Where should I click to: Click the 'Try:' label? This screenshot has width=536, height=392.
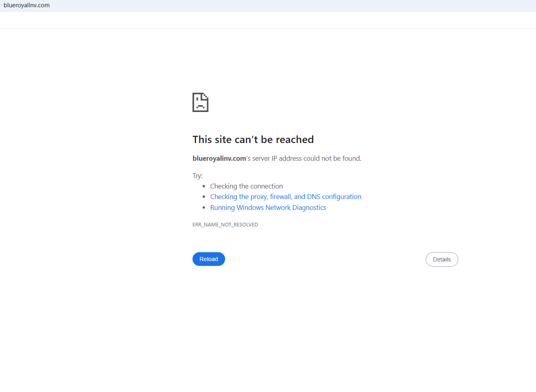click(x=197, y=176)
